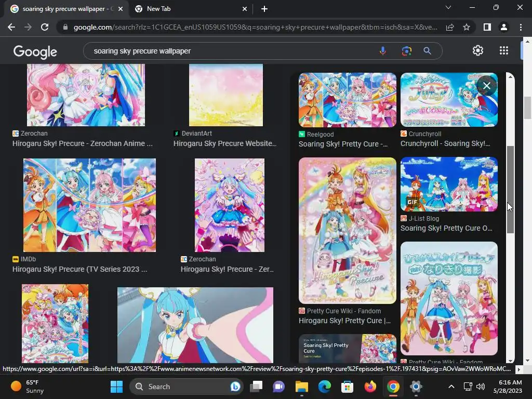Image resolution: width=532 pixels, height=399 pixels.
Task: Open the Windows Start menu
Action: tap(116, 387)
